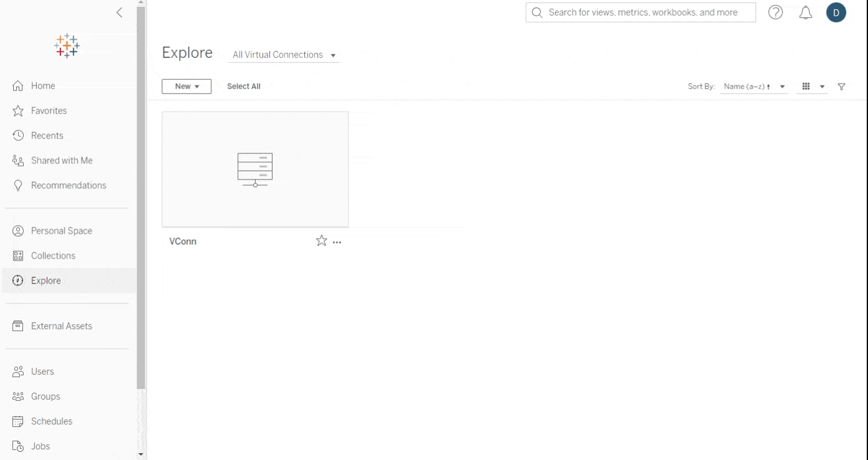Viewport: 868px width, 460px height.
Task: Click the Shared with Me icon
Action: (x=18, y=161)
